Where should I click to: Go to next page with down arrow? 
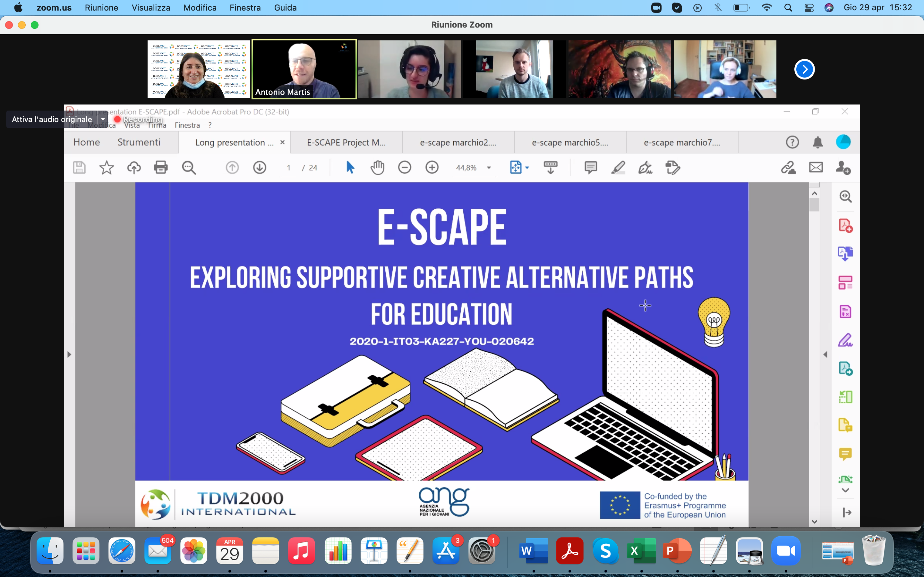[x=260, y=168]
